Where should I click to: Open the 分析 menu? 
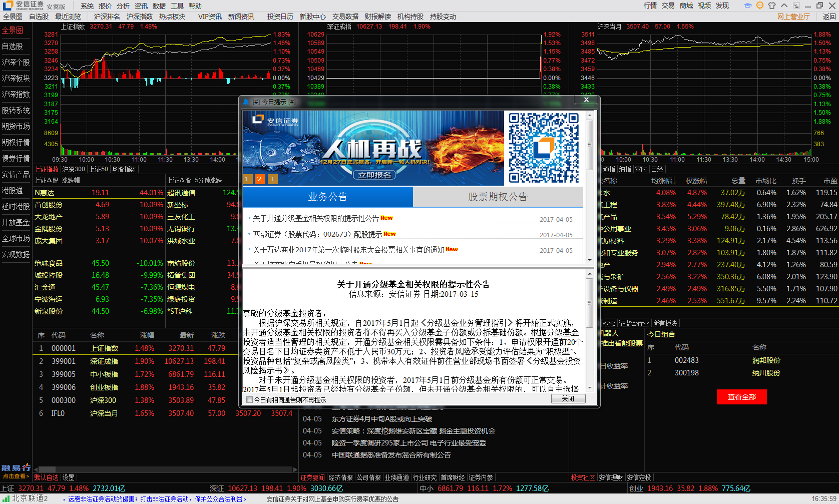pyautogui.click(x=123, y=6)
